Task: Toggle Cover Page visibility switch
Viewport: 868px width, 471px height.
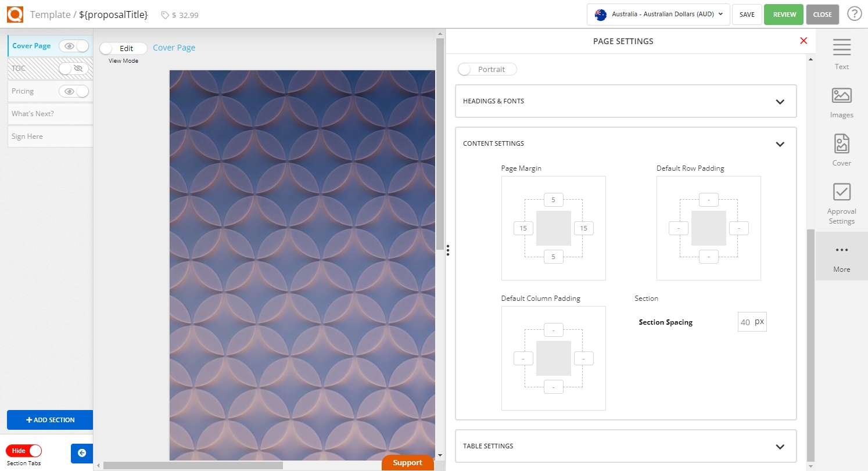Action: [75, 46]
